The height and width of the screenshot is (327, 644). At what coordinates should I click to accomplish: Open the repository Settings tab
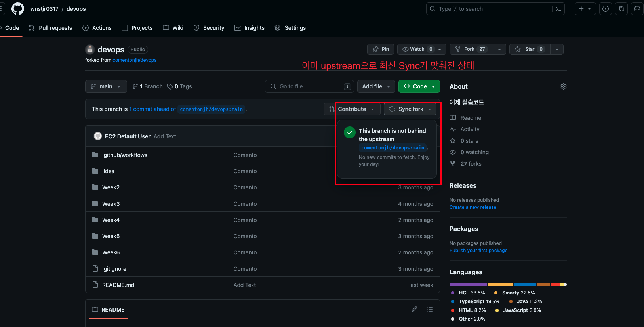coord(290,28)
